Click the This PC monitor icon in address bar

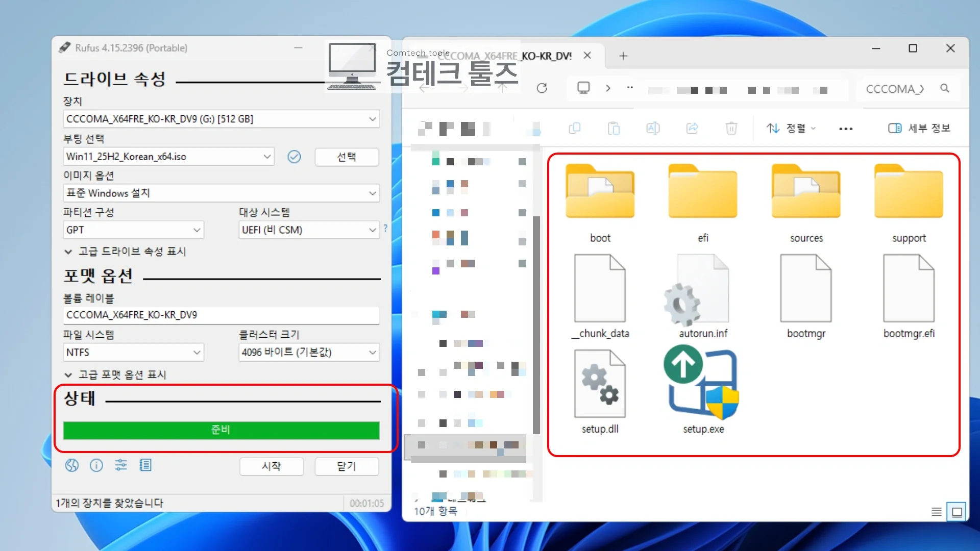pos(583,88)
